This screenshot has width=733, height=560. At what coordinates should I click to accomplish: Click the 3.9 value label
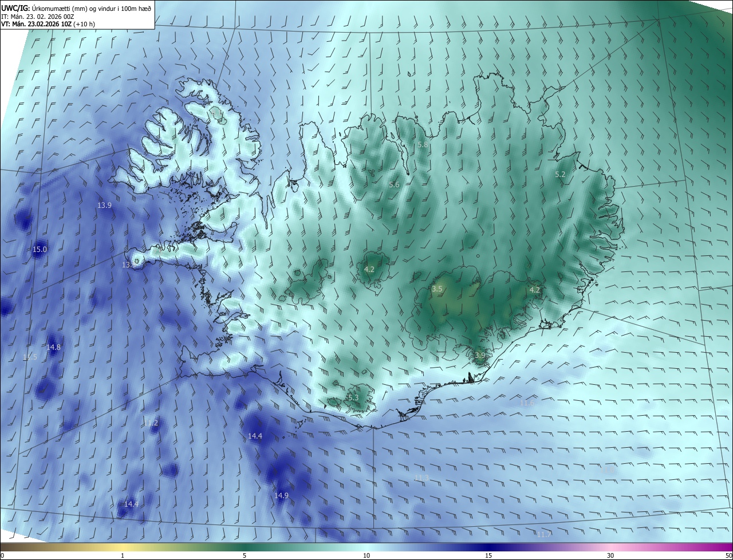(x=480, y=355)
